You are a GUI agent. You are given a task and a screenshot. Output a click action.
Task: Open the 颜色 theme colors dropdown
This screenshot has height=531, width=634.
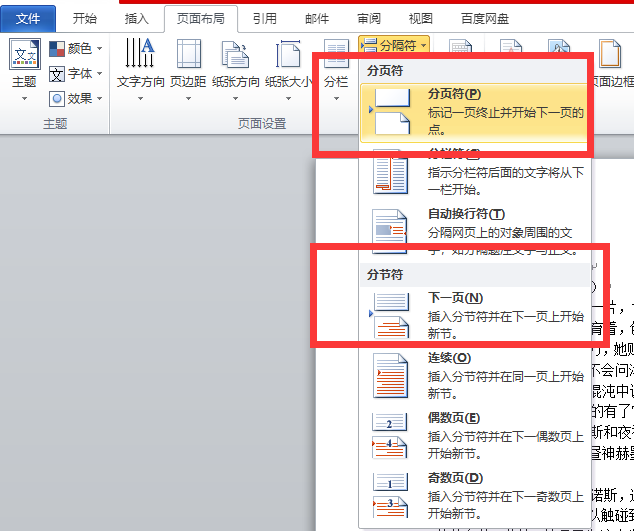click(76, 49)
